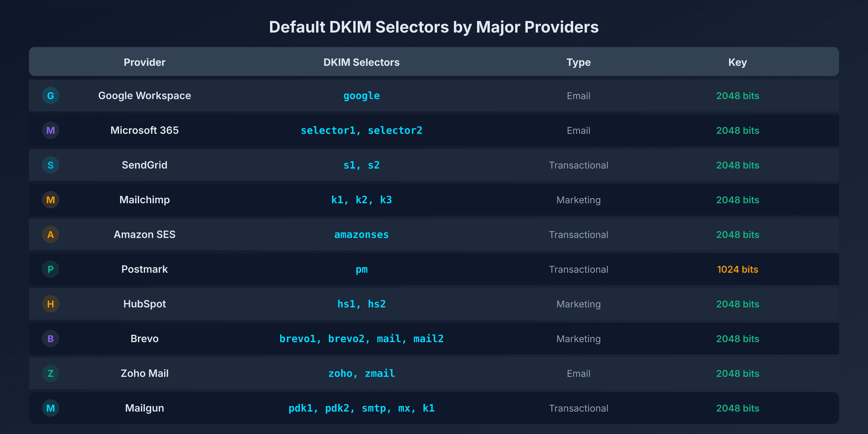This screenshot has height=434, width=868.
Task: Click the Email type in Zoho Mail row
Action: (579, 374)
